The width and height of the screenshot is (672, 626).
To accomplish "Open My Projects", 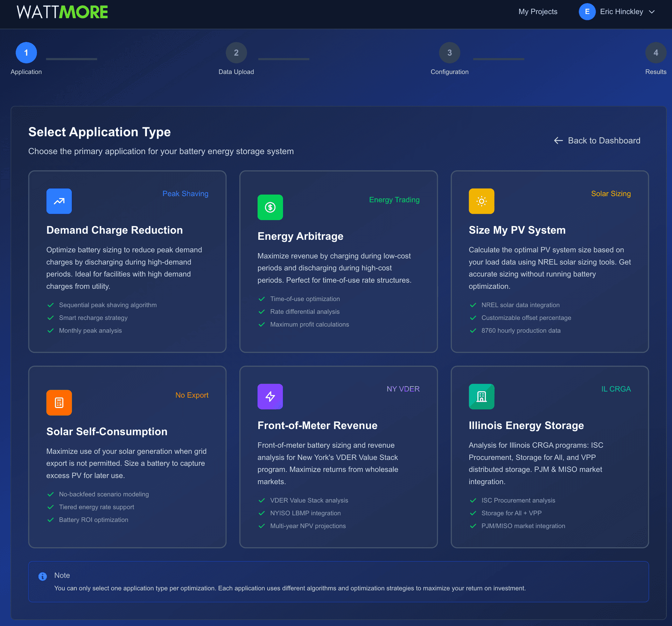I will click(538, 12).
